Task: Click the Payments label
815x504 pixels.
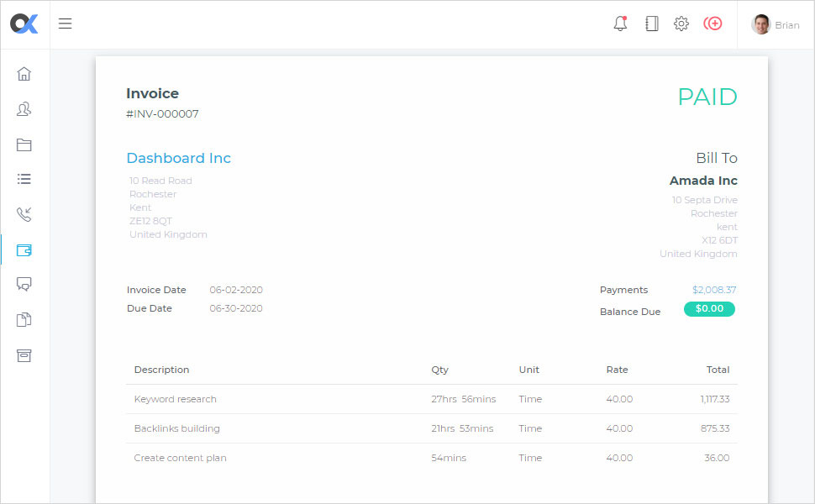Action: [x=623, y=290]
